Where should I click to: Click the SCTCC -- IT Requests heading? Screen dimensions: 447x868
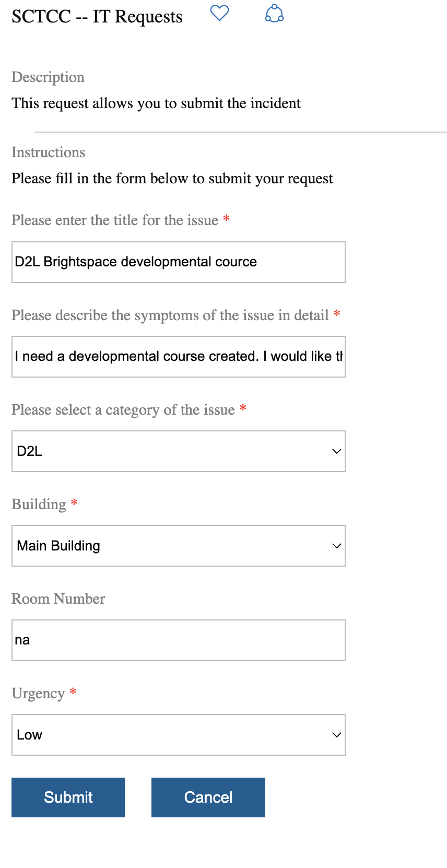[x=97, y=17]
